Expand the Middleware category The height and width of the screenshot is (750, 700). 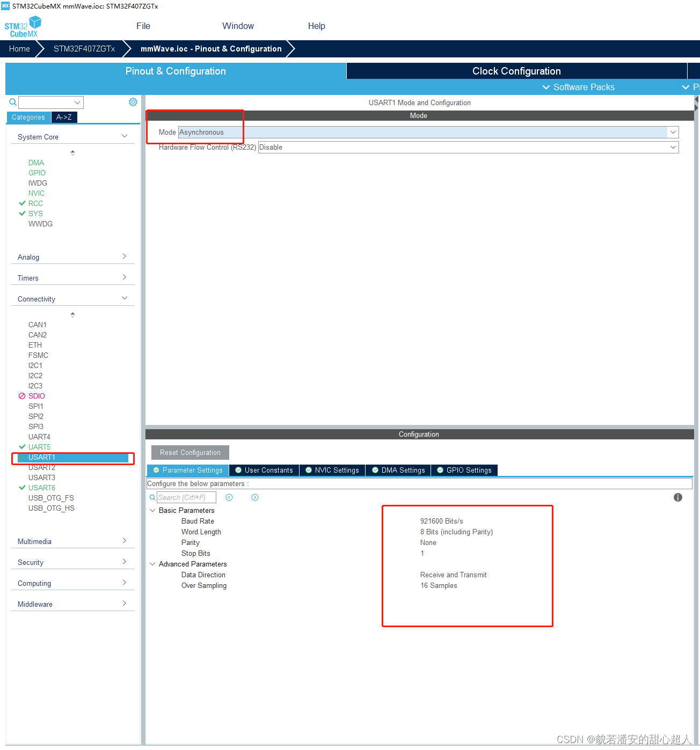point(125,604)
